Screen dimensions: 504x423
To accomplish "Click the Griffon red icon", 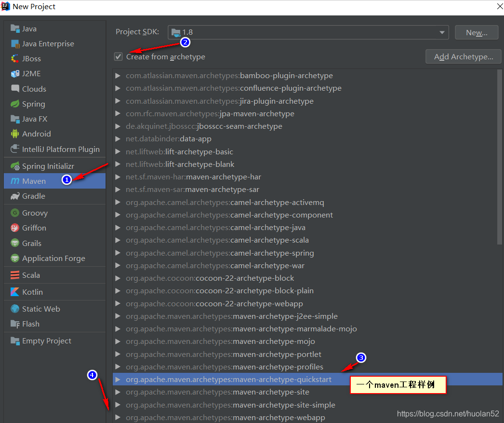I will pyautogui.click(x=15, y=228).
